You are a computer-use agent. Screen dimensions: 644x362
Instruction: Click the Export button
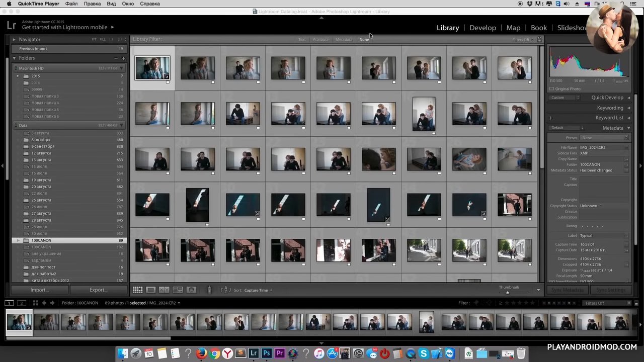coord(99,290)
